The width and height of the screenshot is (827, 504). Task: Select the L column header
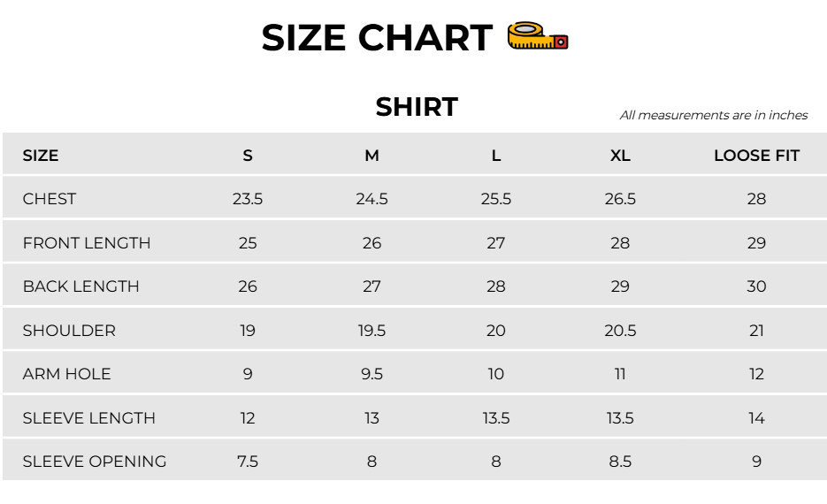tap(496, 156)
